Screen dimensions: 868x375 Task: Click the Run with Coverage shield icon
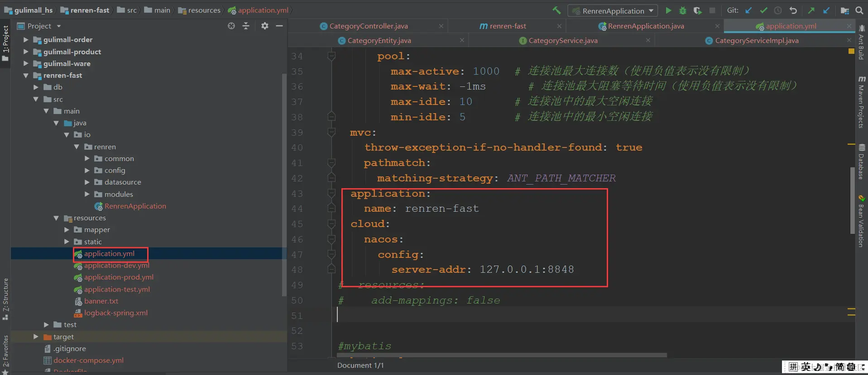[x=697, y=10]
